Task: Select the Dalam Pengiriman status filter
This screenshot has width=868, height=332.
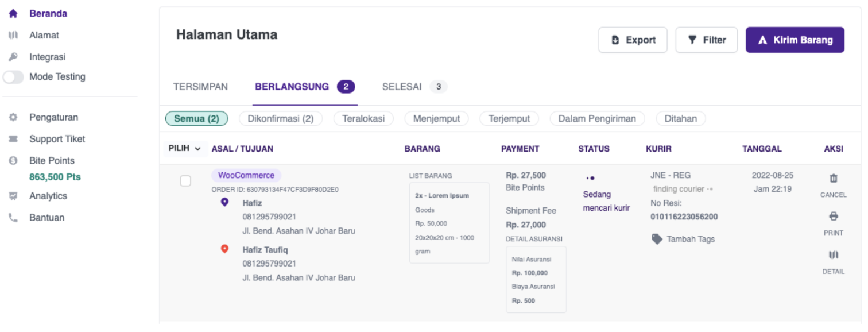Action: 597,119
